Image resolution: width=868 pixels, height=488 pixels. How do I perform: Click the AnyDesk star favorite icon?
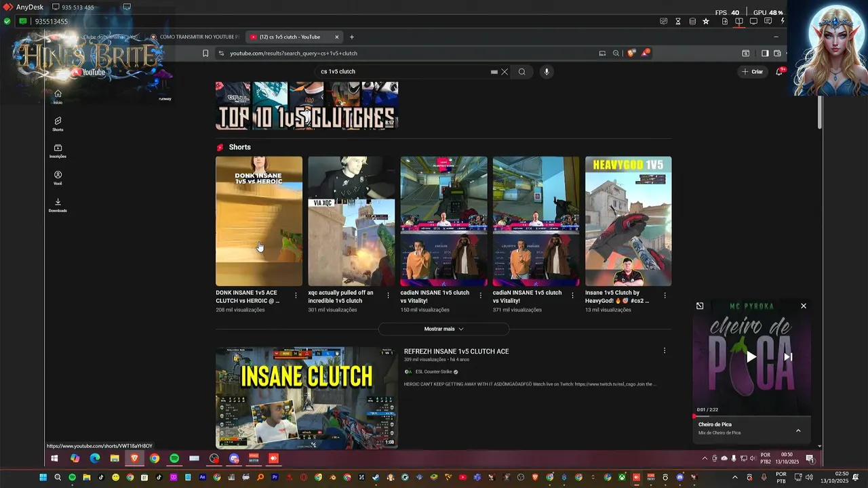click(706, 21)
